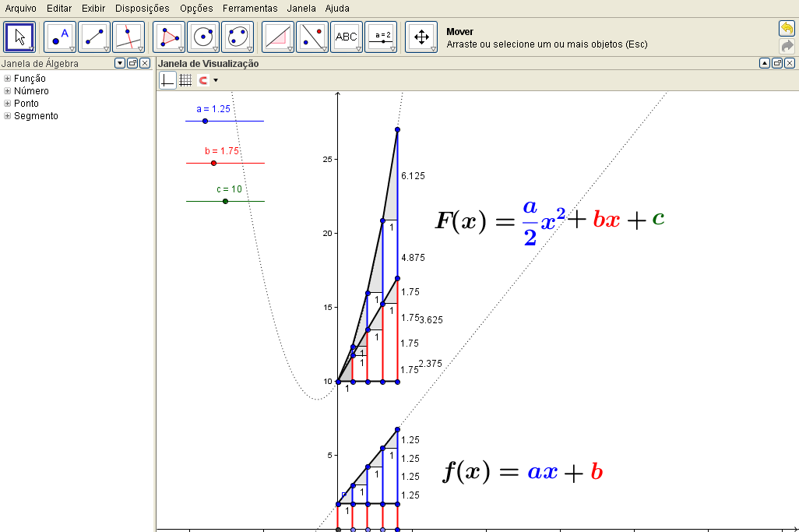Select the Move arrow tool
This screenshot has height=532, width=799.
tap(19, 37)
